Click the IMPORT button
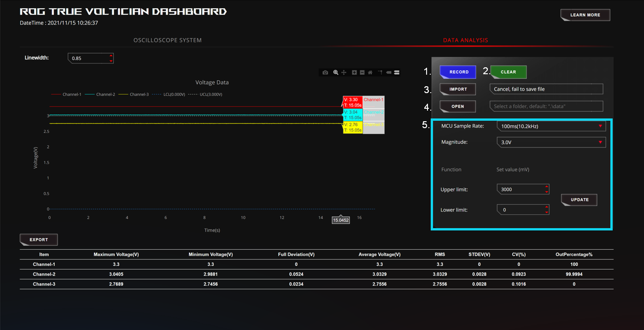Viewport: 644px width, 330px height. tap(458, 89)
